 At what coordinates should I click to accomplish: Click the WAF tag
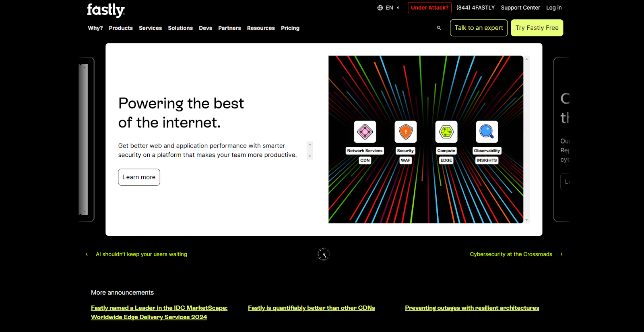pos(406,160)
